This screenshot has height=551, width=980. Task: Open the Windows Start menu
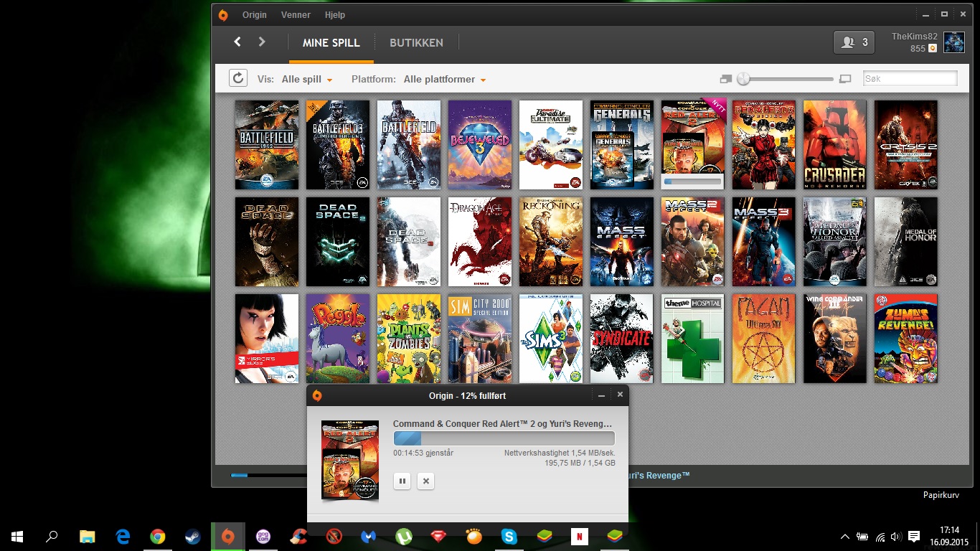coord(17,536)
